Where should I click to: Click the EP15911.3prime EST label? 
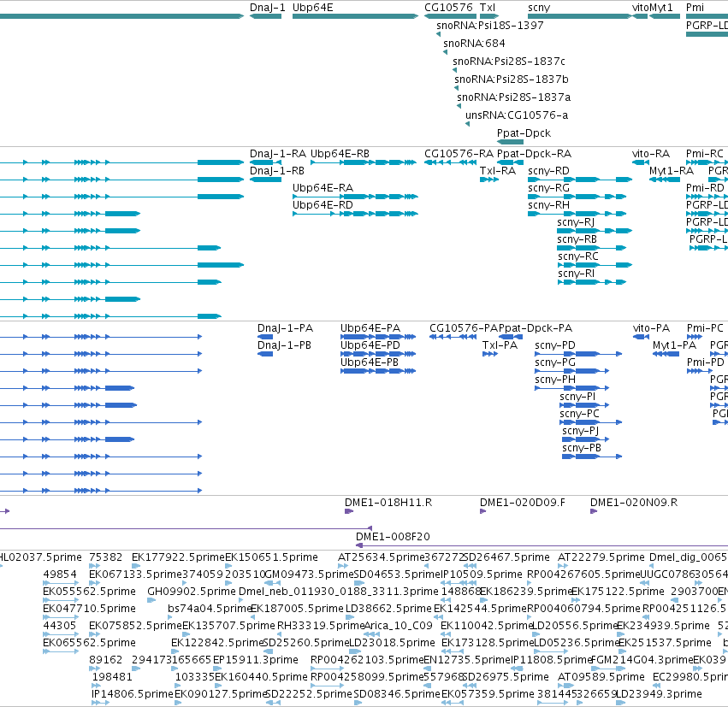[256, 660]
